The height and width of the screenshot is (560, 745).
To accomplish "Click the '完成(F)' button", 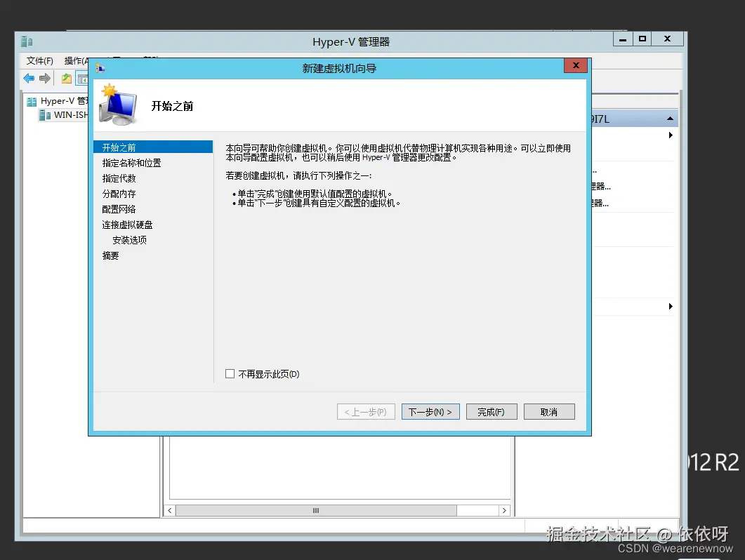I will (492, 412).
